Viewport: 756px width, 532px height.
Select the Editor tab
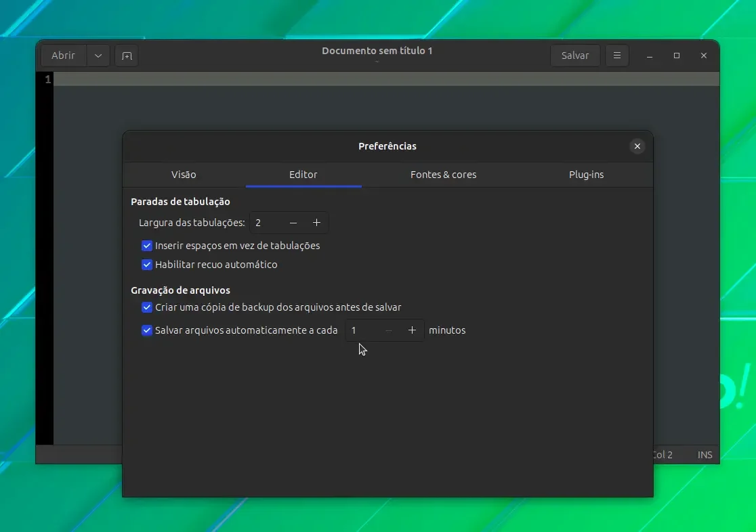(303, 175)
